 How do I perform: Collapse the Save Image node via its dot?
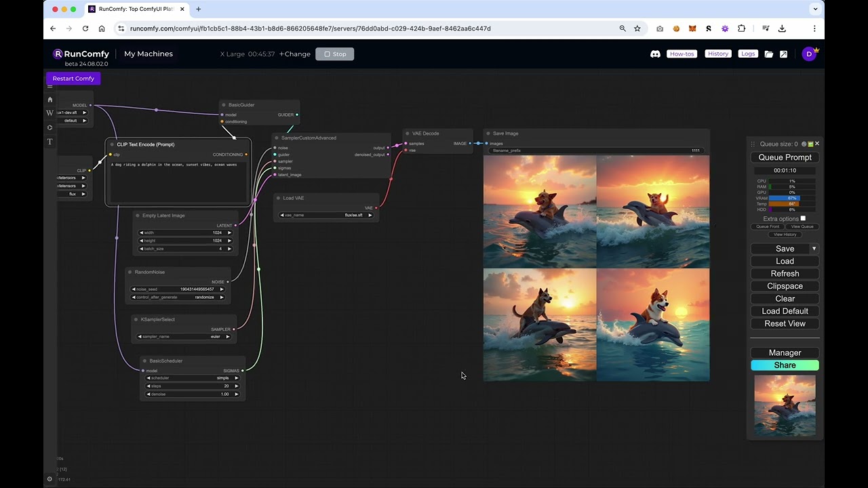pos(488,134)
